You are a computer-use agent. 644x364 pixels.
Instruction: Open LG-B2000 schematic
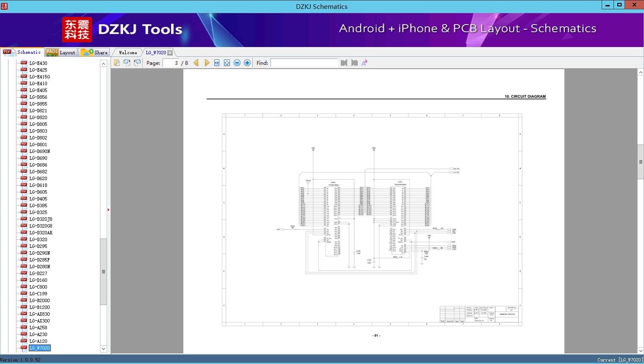[39, 300]
